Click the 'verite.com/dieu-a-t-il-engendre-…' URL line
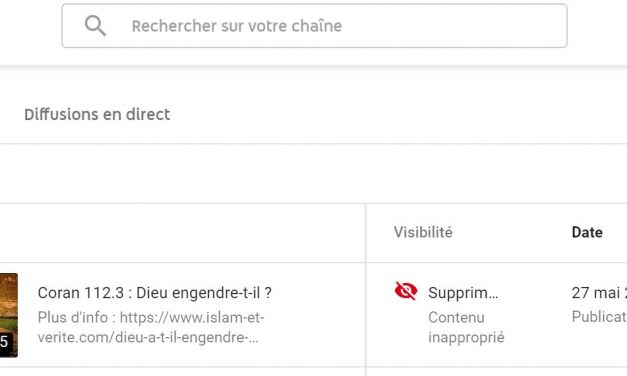627x376 pixels. click(148, 337)
